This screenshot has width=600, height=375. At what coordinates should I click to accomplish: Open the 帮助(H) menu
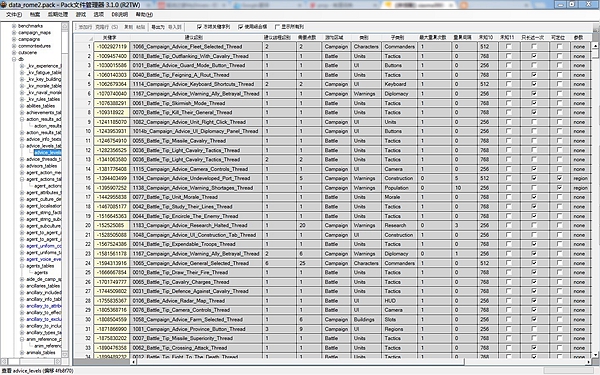pyautogui.click(x=144, y=15)
